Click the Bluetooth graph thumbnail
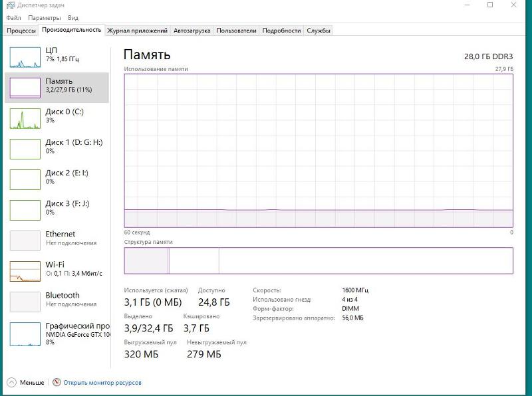The image size is (532, 396). click(x=25, y=302)
